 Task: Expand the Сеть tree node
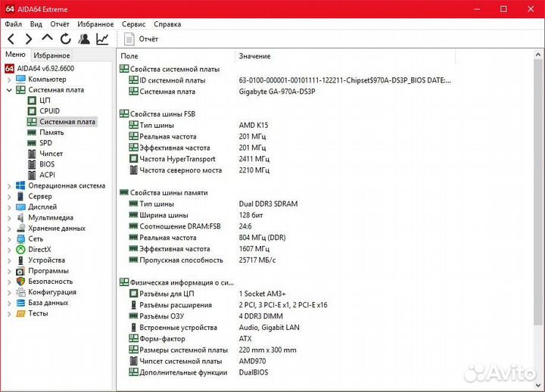pyautogui.click(x=9, y=239)
